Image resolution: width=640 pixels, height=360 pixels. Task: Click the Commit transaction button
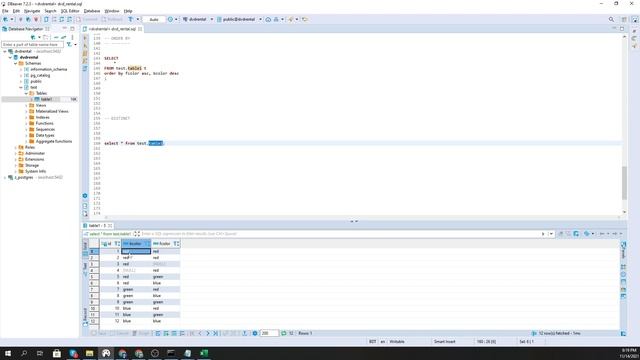87,19
